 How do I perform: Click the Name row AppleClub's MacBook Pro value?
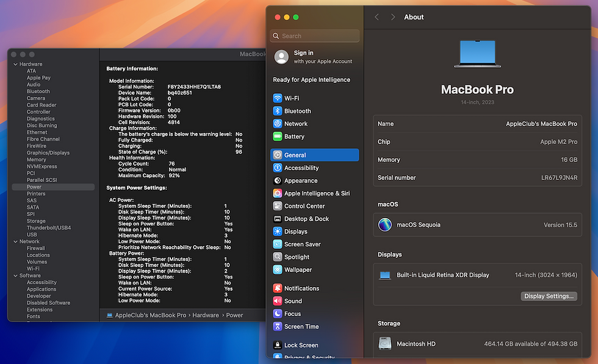click(x=541, y=124)
